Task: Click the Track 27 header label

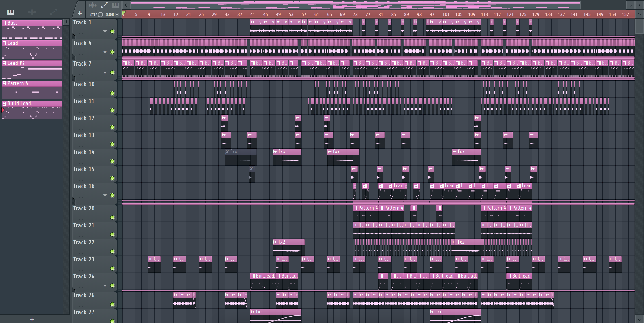Action: click(84, 312)
